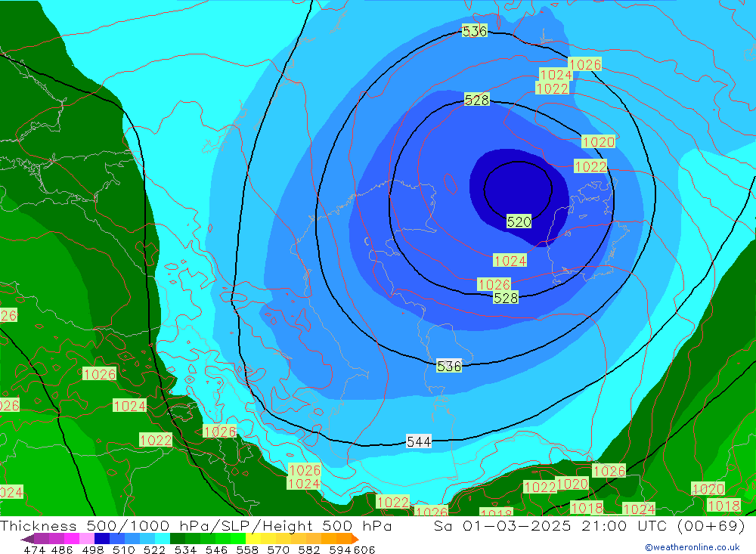Click the legend value 594

point(340,549)
